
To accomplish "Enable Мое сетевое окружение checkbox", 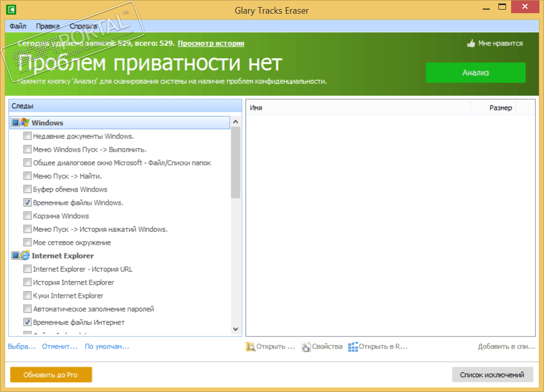I will (x=27, y=242).
